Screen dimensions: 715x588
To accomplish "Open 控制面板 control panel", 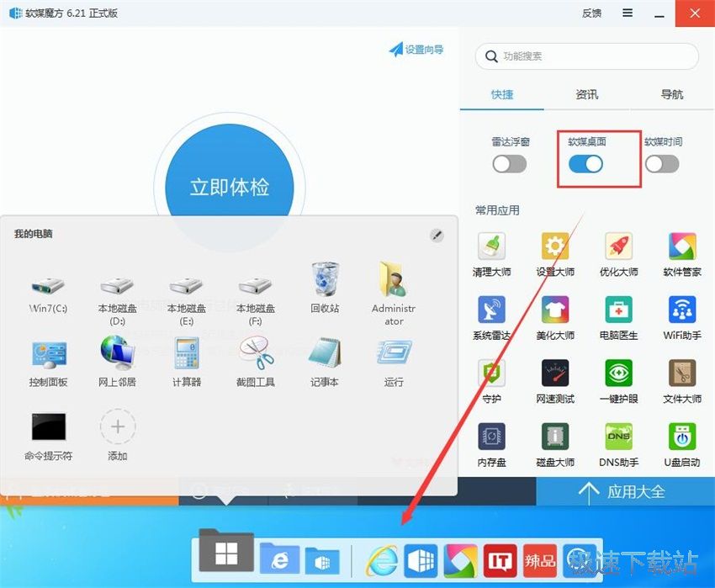I will [49, 355].
